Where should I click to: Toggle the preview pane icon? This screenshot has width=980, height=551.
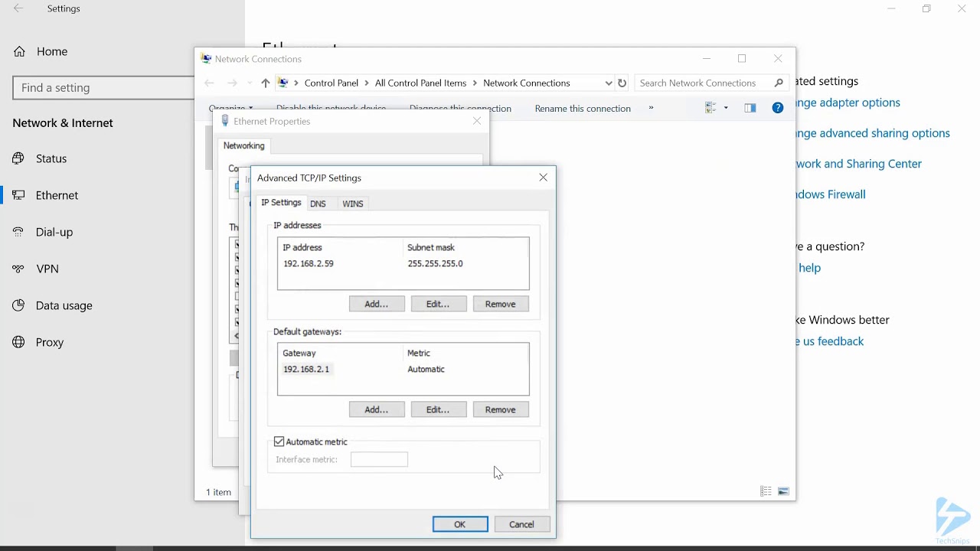(x=750, y=108)
